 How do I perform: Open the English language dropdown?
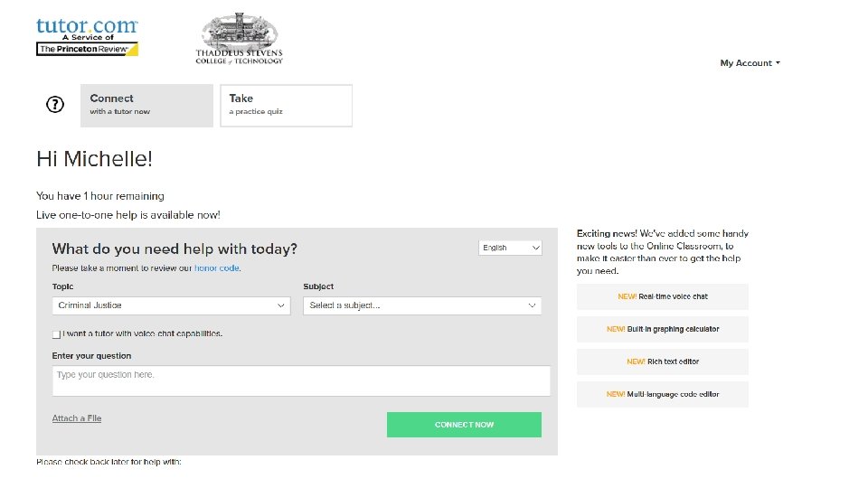(510, 248)
